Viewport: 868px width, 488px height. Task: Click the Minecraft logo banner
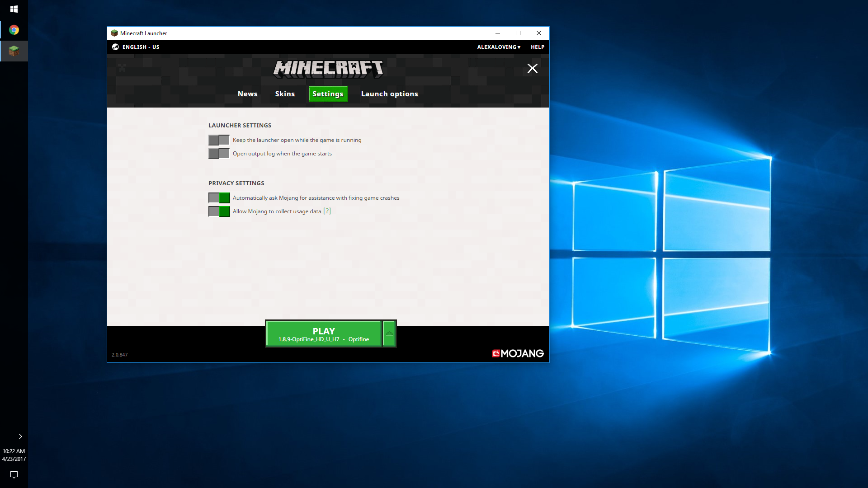(x=328, y=69)
